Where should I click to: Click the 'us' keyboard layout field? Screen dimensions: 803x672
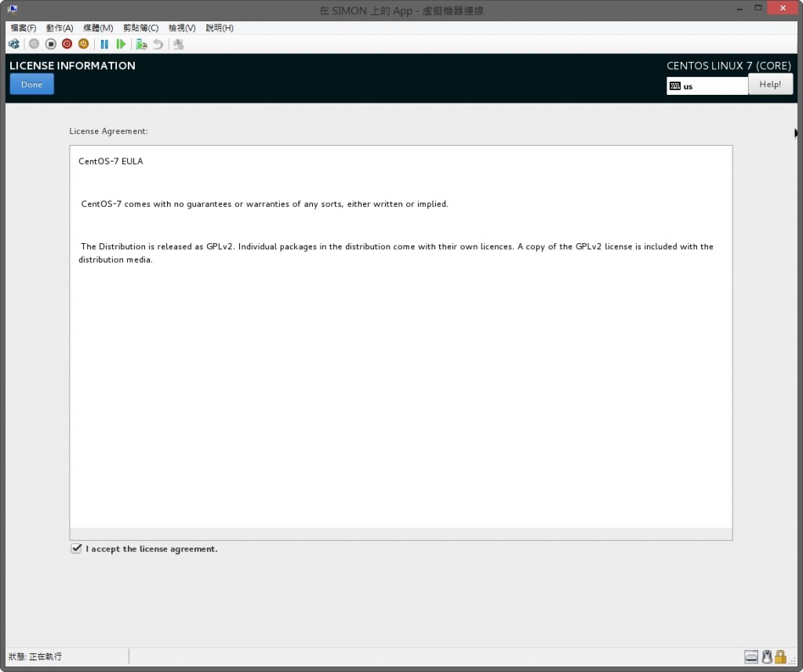(x=707, y=86)
